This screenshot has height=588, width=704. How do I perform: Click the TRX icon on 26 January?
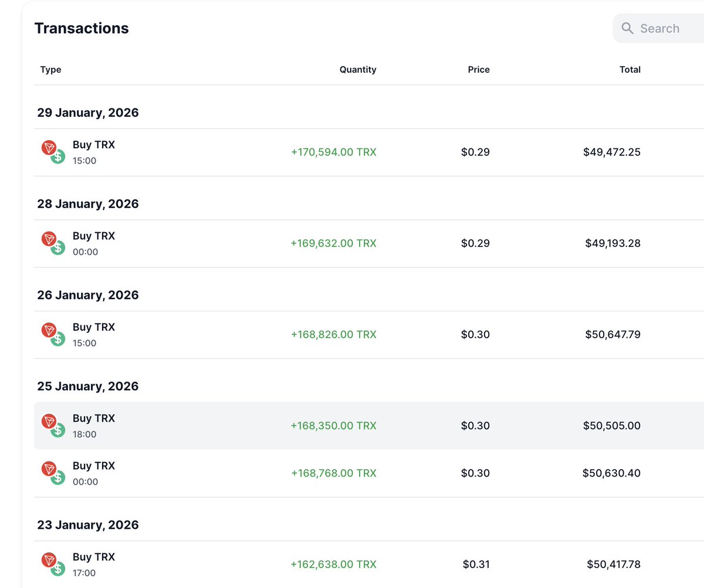[49, 330]
